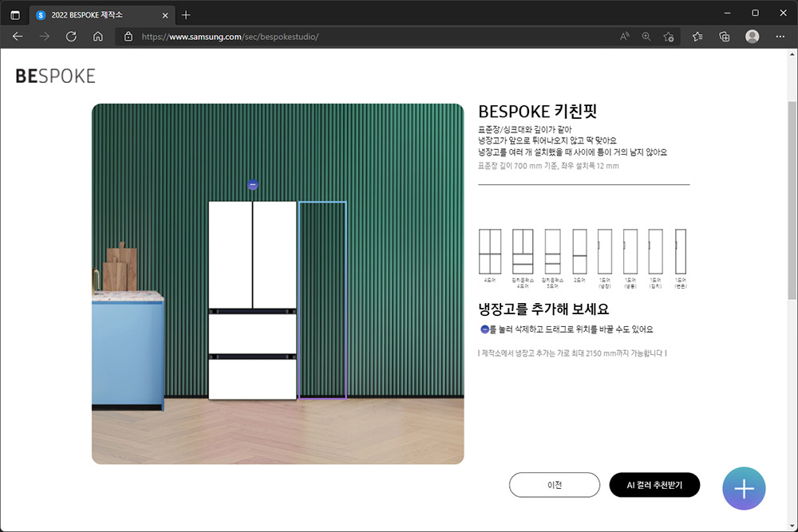
Task: Open the browser profile menu
Action: [x=753, y=37]
